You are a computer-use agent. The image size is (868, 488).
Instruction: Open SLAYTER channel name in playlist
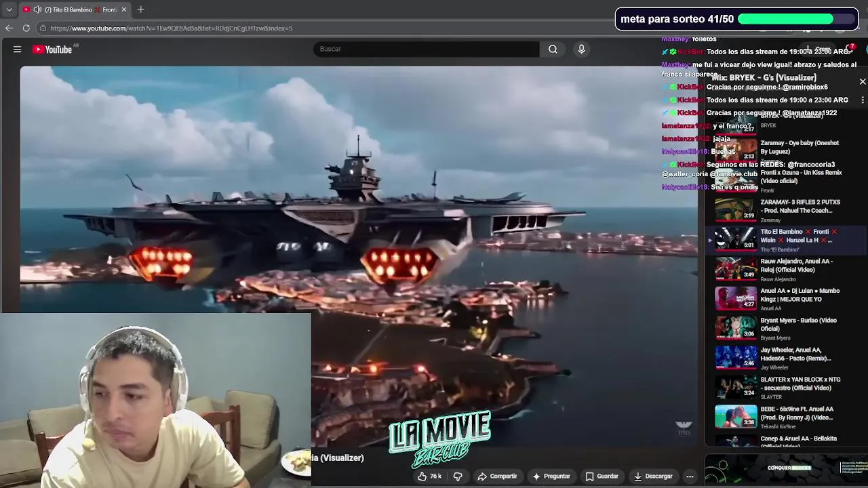[772, 397]
